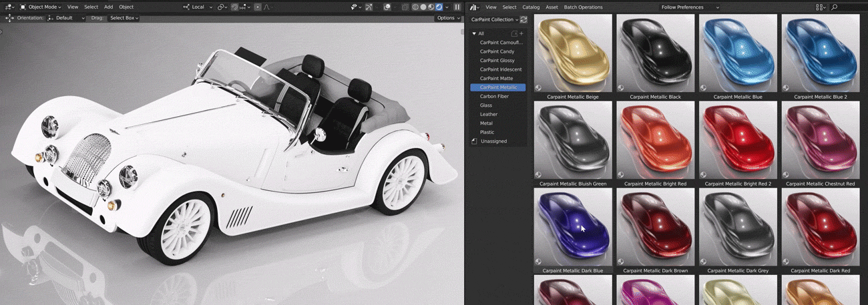Change the Local transform orientation dropdown
This screenshot has height=305, width=868.
pyautogui.click(x=198, y=7)
